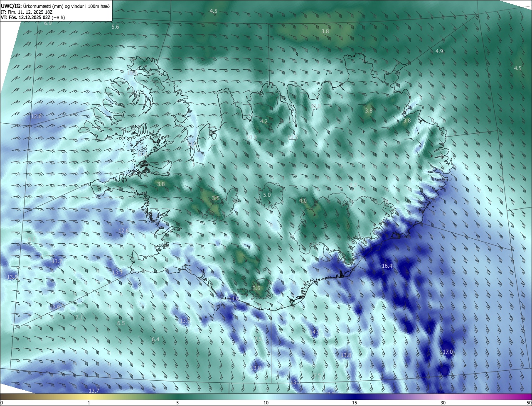Click the colour scale tick labelled 15

point(355,403)
